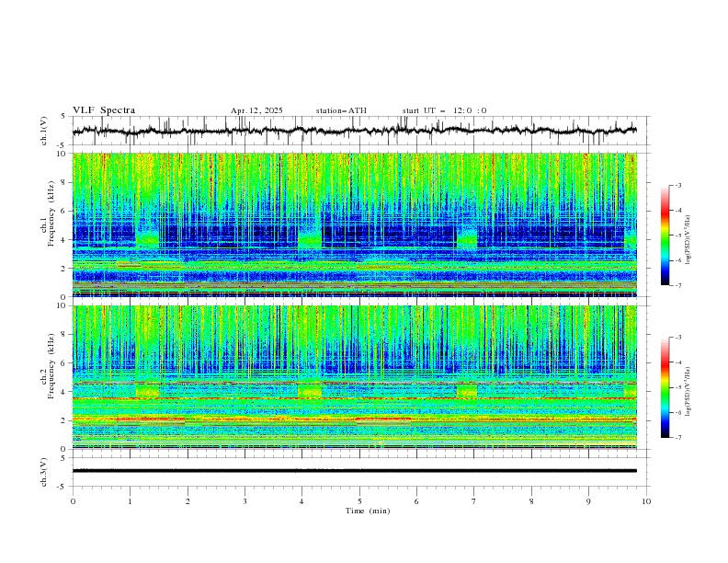The width and height of the screenshot is (728, 563).
Task: Click the ch.1 spectrogram panel
Action: coord(355,224)
